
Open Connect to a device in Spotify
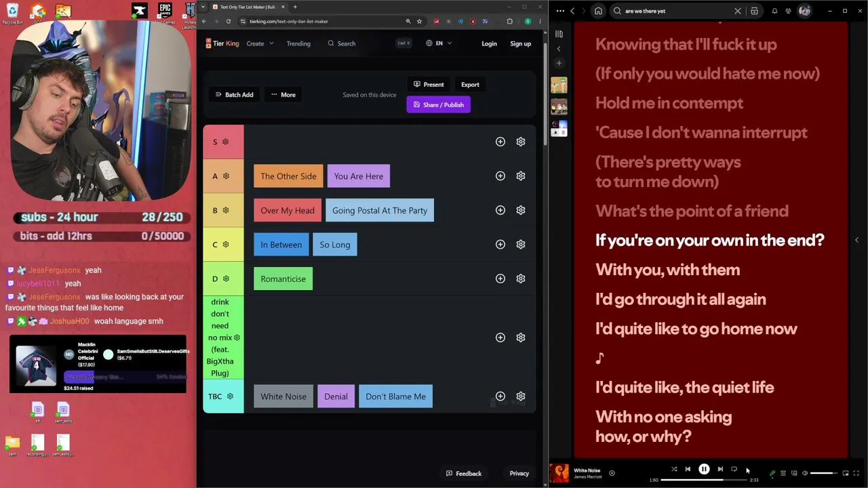click(x=794, y=473)
